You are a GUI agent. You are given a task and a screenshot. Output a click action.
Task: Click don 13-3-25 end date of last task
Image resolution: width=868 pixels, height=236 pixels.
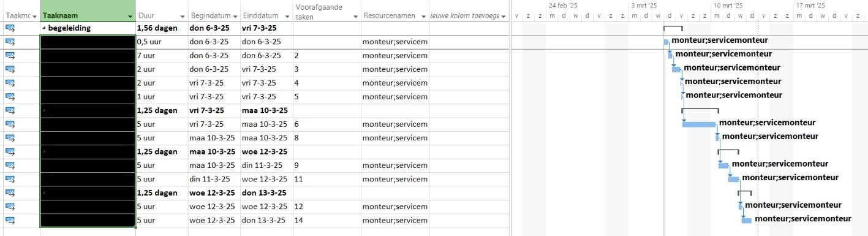click(266, 220)
